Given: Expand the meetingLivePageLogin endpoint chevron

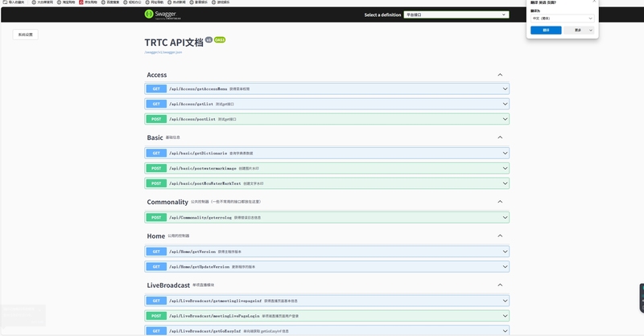Looking at the screenshot, I should pyautogui.click(x=505, y=316).
